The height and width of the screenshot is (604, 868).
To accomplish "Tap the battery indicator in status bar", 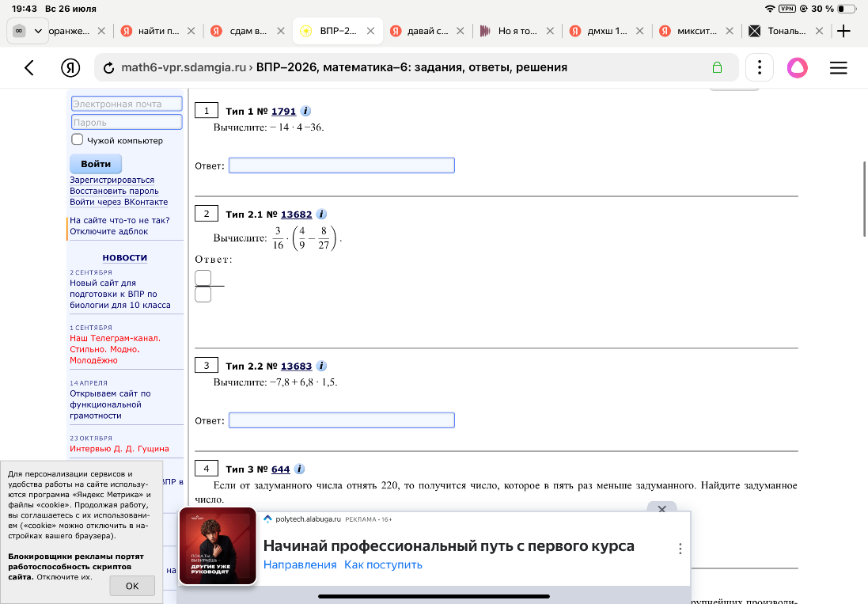I will 847,9.
